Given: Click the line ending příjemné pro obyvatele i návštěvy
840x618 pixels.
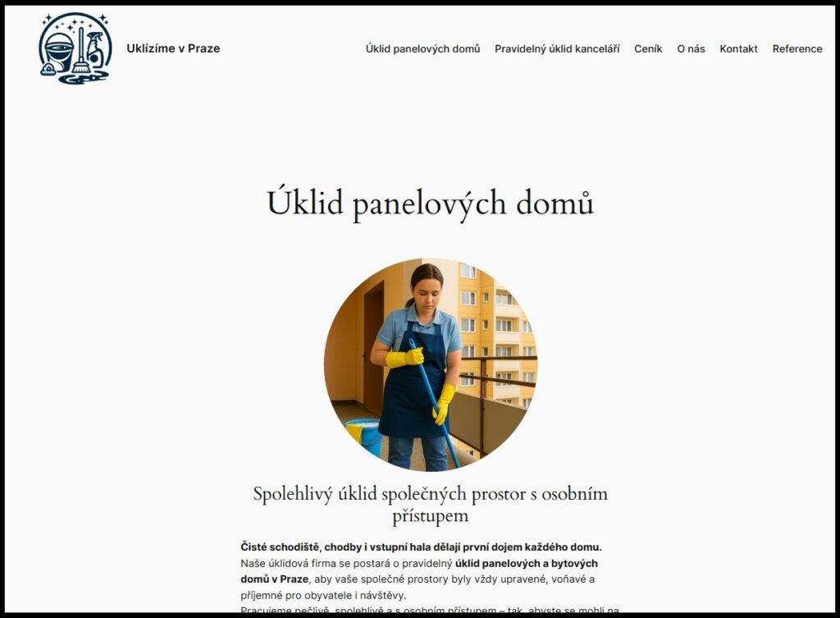Looking at the screenshot, I should (x=323, y=595).
